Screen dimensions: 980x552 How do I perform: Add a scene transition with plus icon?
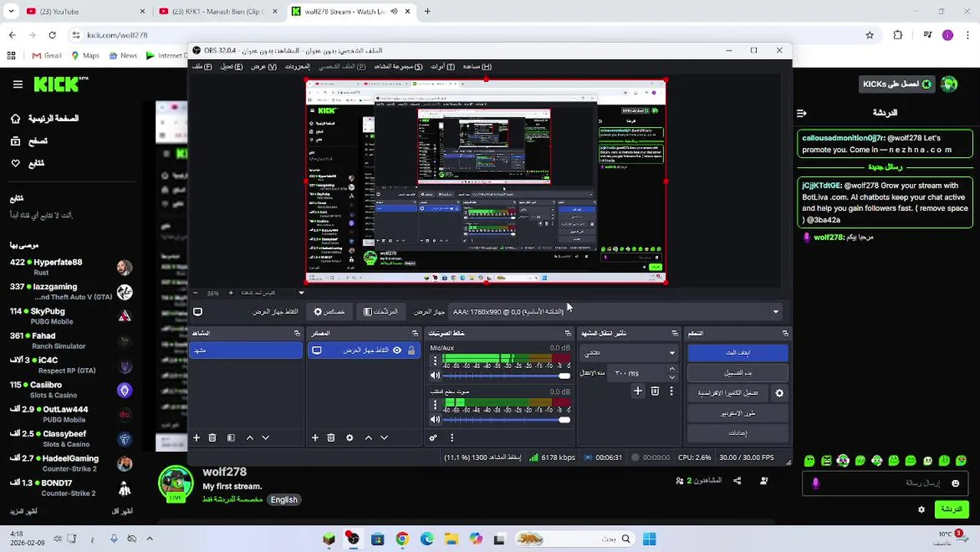[x=637, y=391]
